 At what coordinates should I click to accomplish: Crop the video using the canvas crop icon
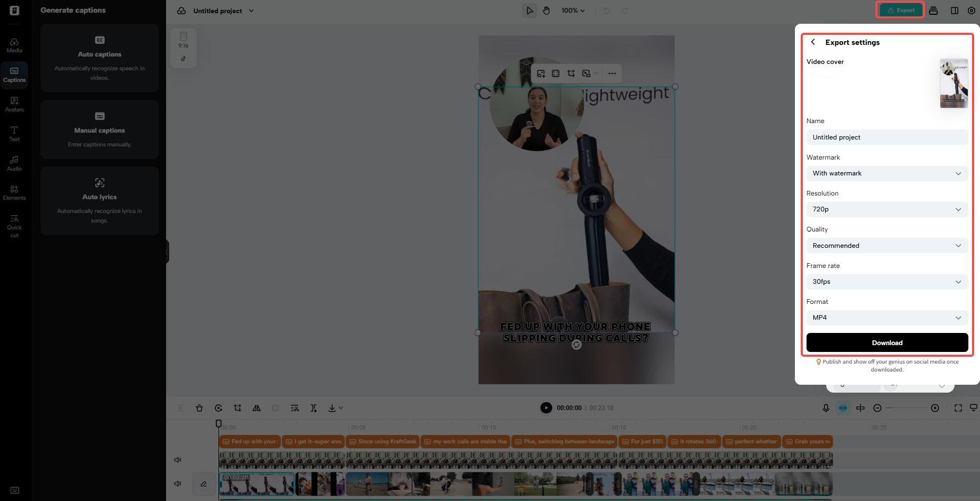[571, 73]
